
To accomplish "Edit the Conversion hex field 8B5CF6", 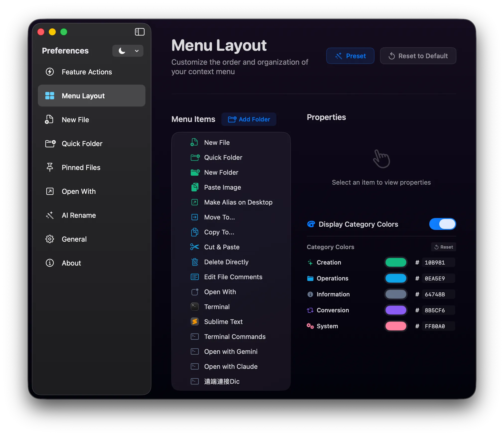I will (439, 310).
